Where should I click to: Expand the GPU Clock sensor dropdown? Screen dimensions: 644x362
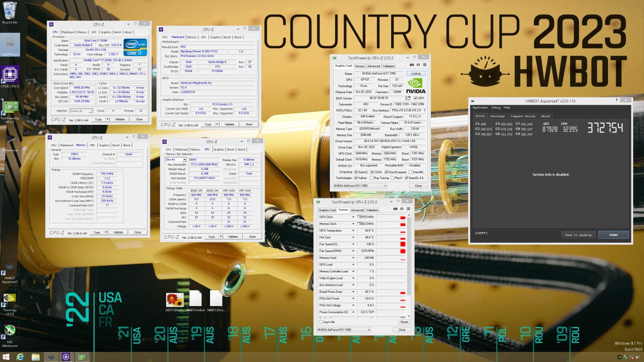pyautogui.click(x=353, y=217)
